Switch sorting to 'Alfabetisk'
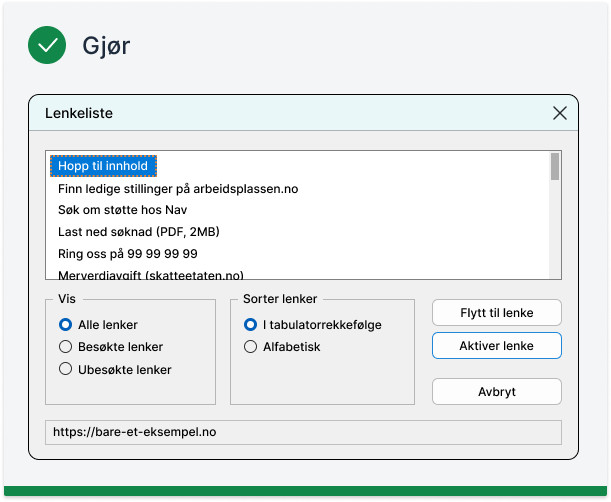This screenshot has width=611, height=502. pyautogui.click(x=250, y=347)
